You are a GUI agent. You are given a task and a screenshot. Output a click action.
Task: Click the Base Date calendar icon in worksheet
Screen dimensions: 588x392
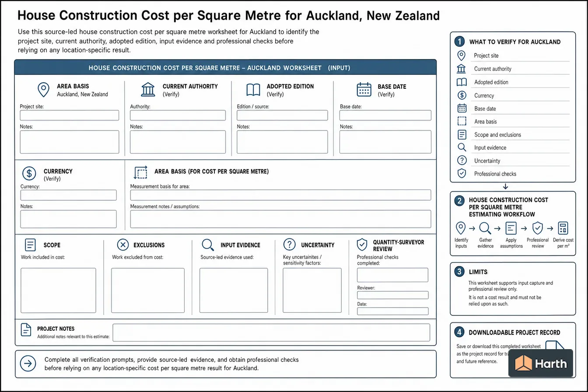[x=364, y=90]
